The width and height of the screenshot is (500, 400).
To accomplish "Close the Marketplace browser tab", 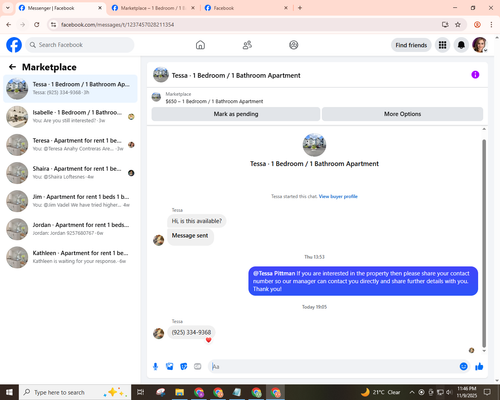I will (193, 8).
